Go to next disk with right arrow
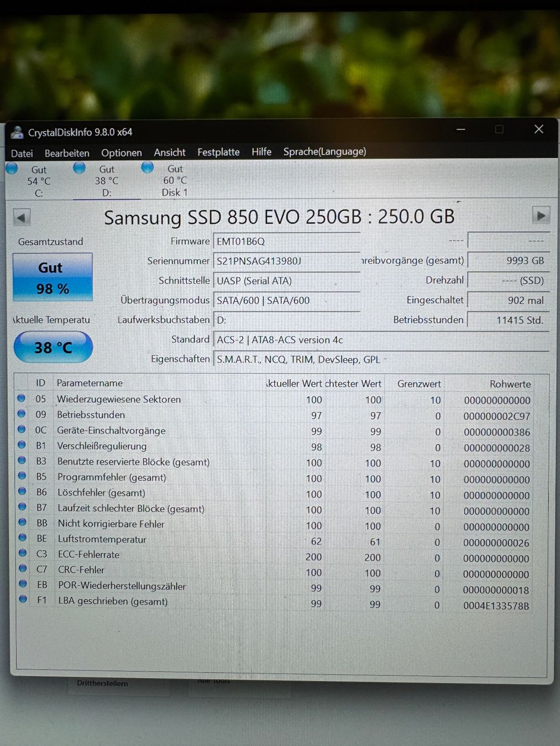 click(541, 216)
